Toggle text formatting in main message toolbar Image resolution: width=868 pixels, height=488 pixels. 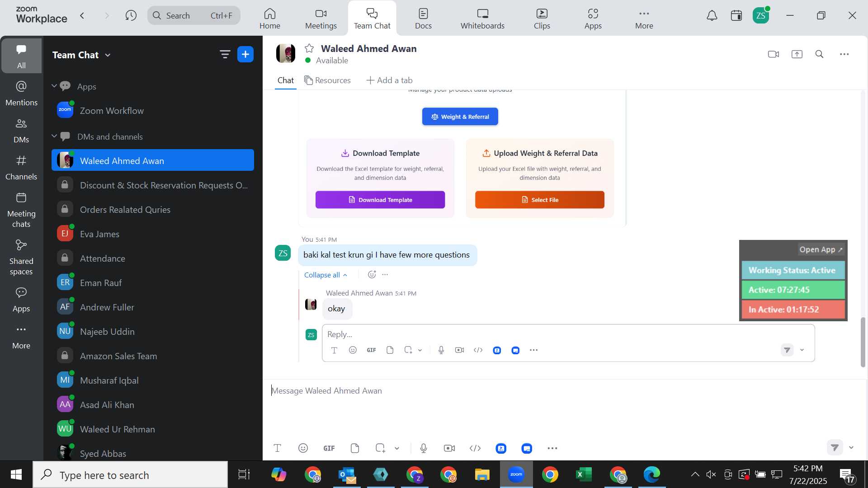click(x=278, y=448)
